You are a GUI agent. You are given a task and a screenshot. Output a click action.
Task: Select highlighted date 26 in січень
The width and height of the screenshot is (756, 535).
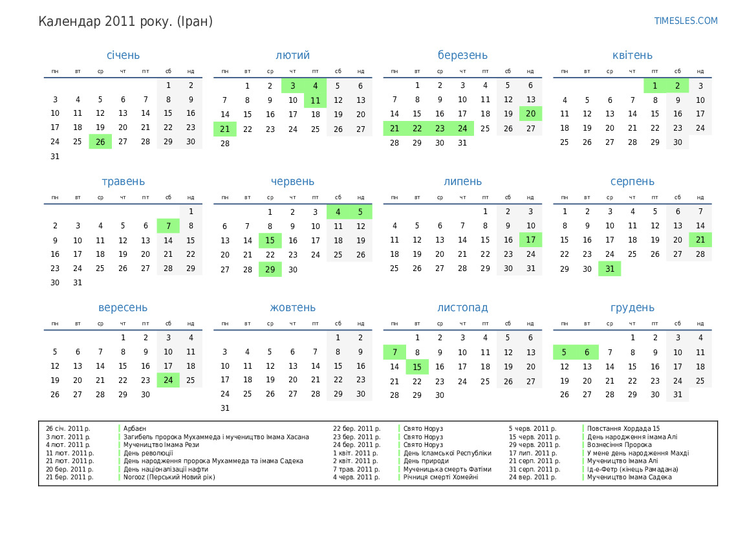point(100,142)
